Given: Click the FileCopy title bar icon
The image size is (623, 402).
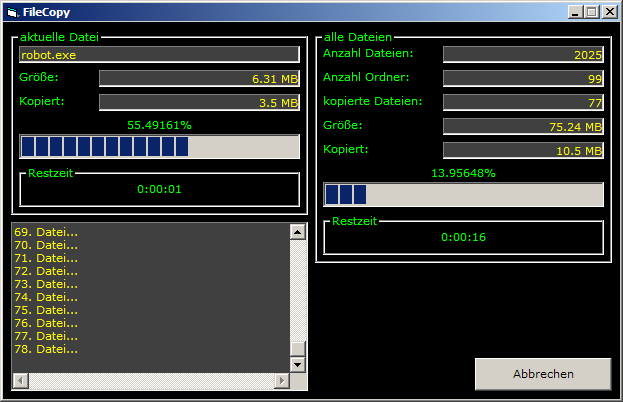Looking at the screenshot, I should coord(12,12).
